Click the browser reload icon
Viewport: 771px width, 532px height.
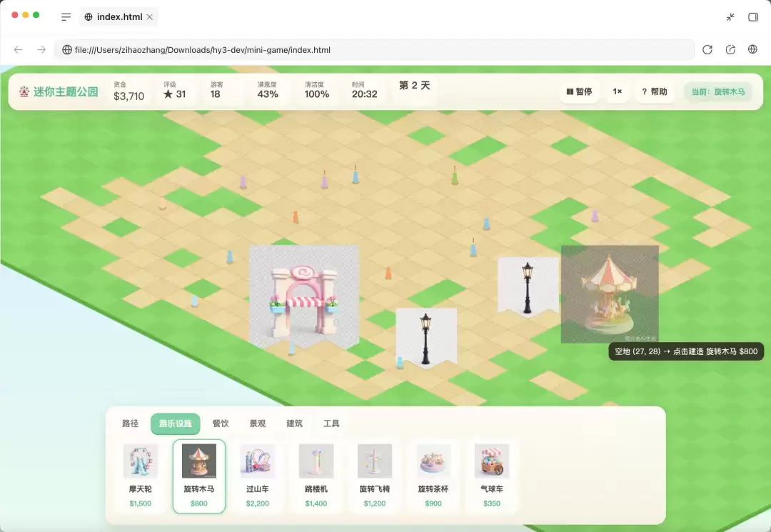coord(707,50)
